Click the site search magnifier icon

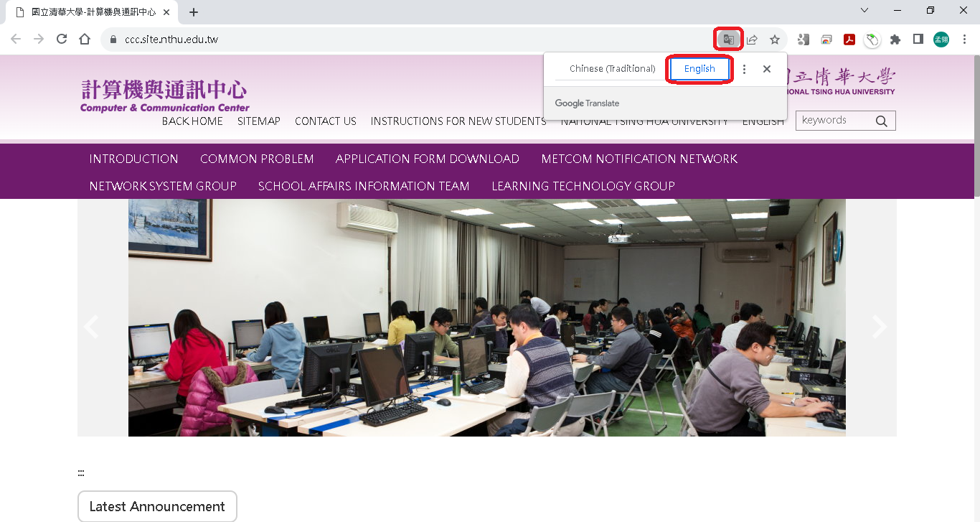tap(882, 121)
